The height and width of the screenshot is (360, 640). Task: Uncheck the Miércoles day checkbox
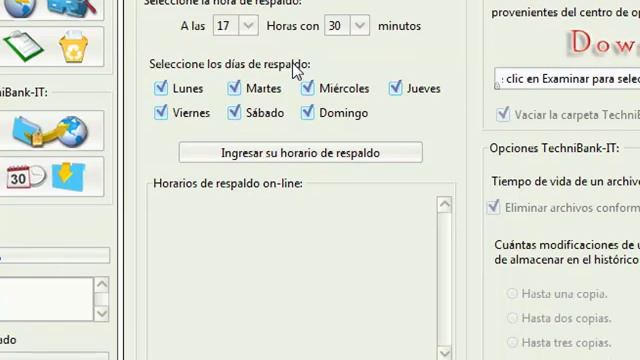click(x=307, y=88)
